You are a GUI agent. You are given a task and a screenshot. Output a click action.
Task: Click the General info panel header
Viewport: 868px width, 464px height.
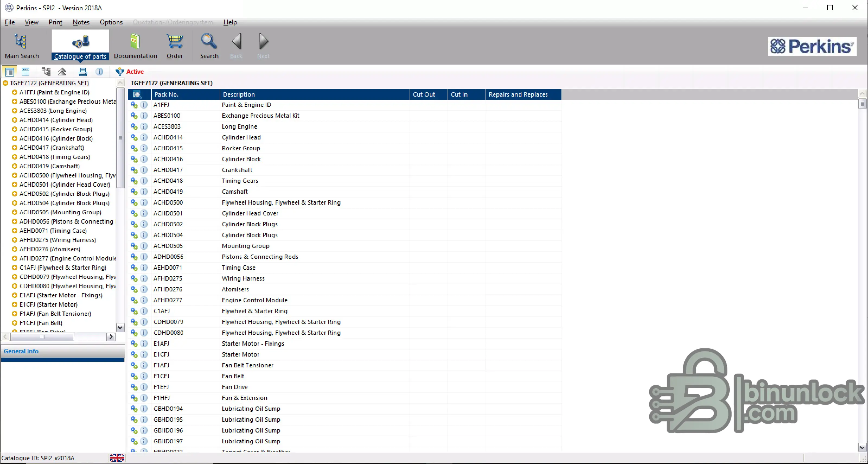[63, 351]
